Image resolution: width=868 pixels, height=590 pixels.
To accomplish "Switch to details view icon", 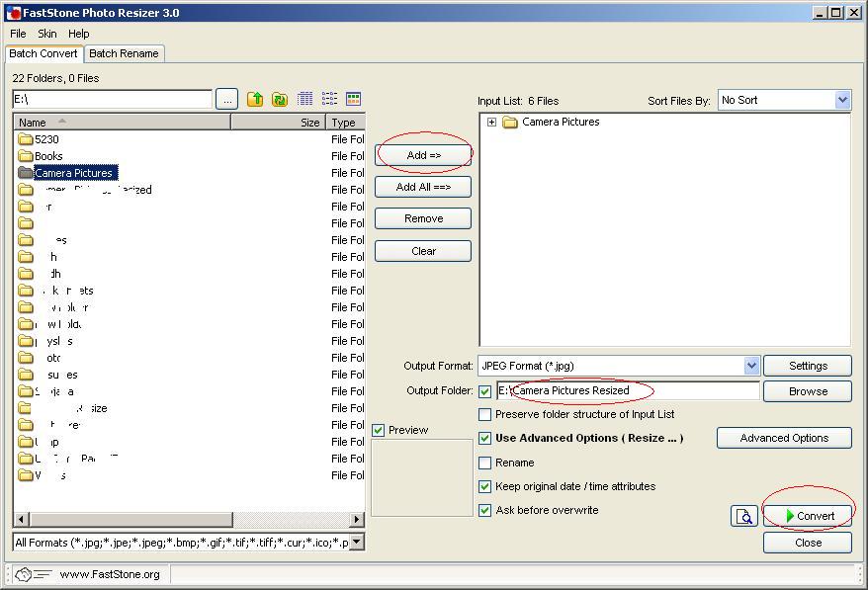I will (x=305, y=99).
